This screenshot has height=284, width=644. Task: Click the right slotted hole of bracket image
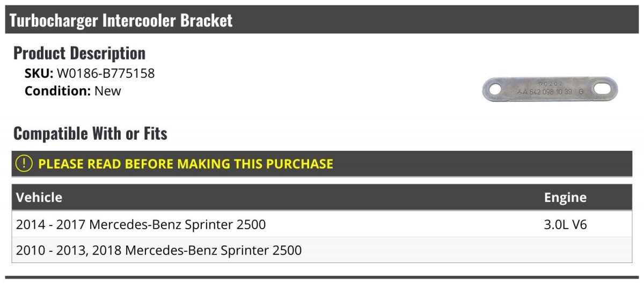[x=604, y=89]
